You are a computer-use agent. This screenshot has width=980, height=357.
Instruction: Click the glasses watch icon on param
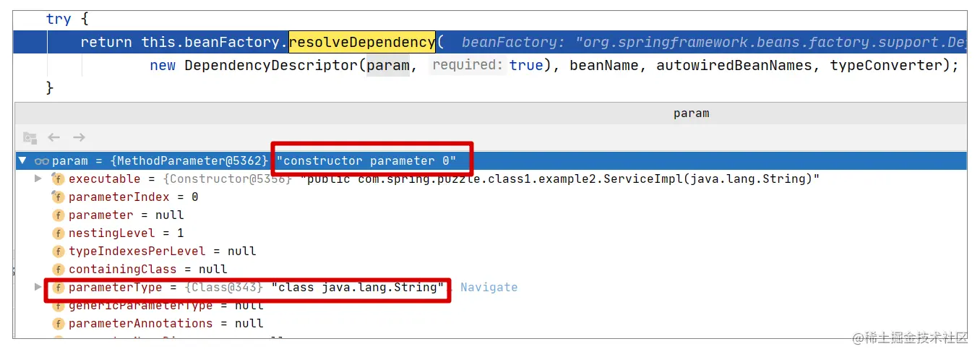coord(41,161)
